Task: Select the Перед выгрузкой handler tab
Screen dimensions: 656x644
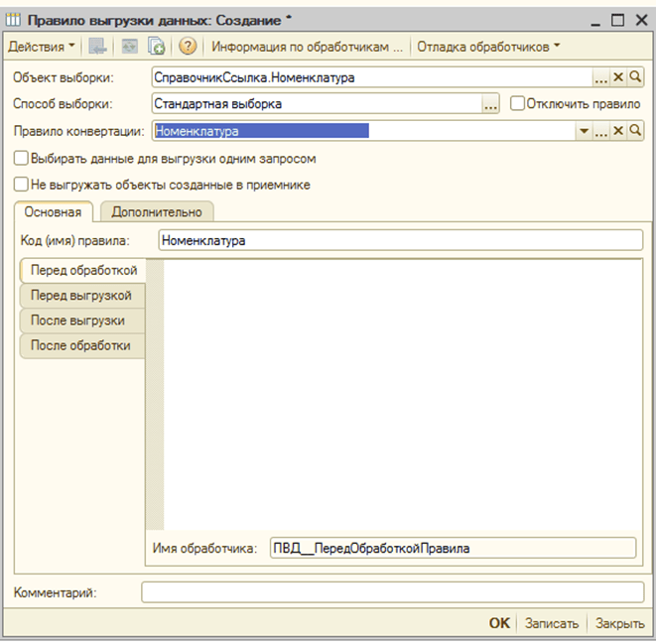Action: (81, 295)
